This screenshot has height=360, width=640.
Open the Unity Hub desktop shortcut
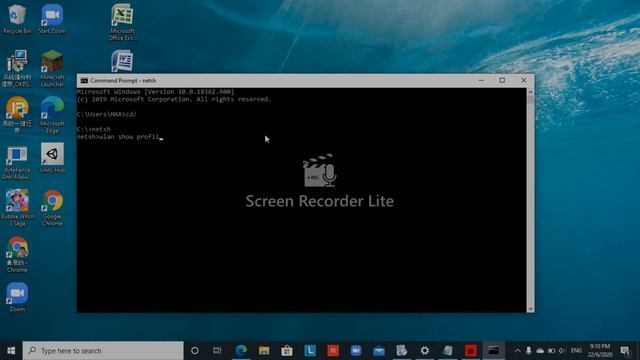[52, 158]
